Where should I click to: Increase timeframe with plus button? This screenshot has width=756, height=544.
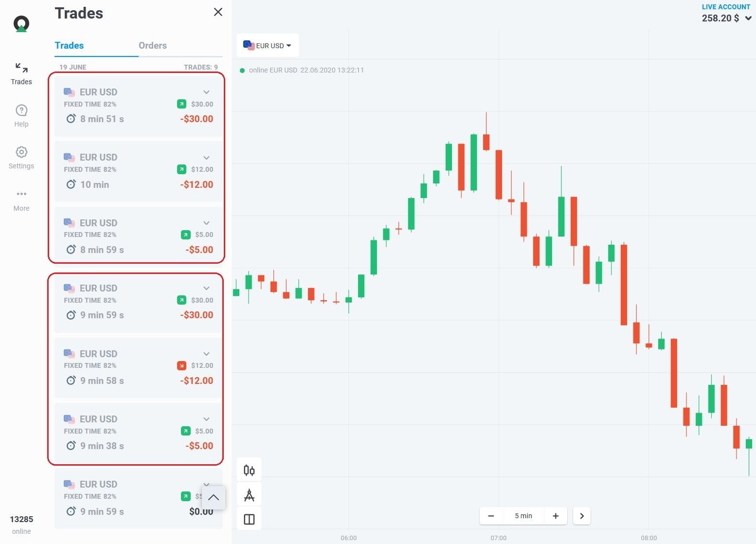pos(556,516)
